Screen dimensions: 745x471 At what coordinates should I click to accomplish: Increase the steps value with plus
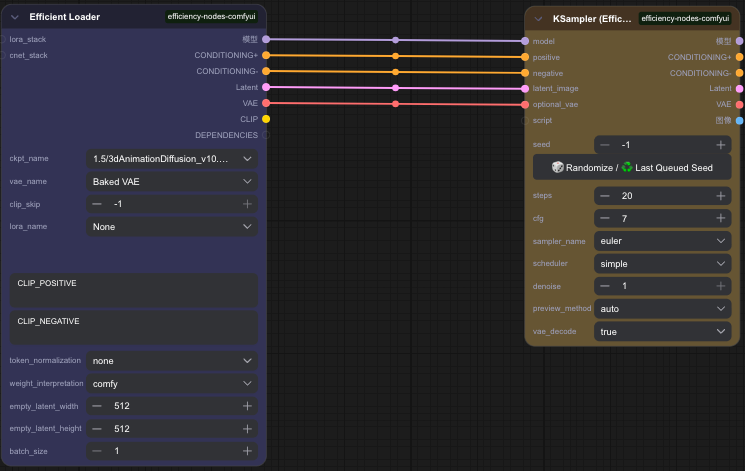pyautogui.click(x=720, y=196)
